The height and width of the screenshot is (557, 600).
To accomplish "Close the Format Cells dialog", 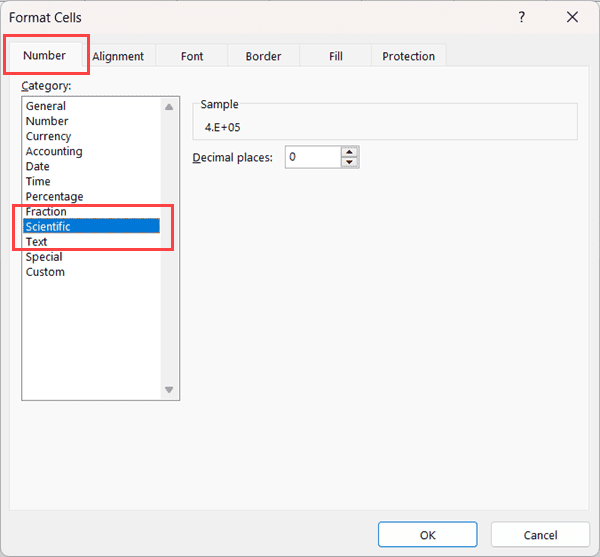I will pos(572,17).
